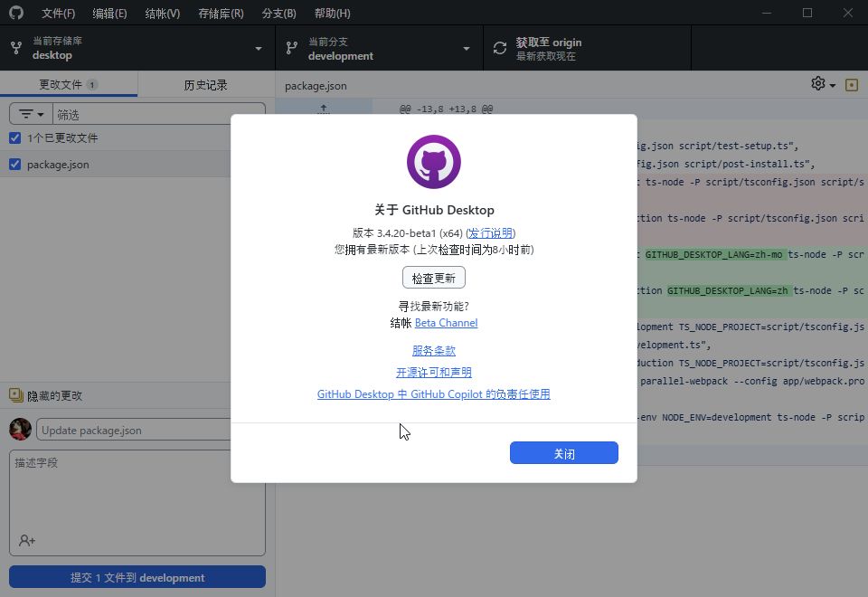Click the GitHub logo in menu bar
868x597 pixels.
16,12
